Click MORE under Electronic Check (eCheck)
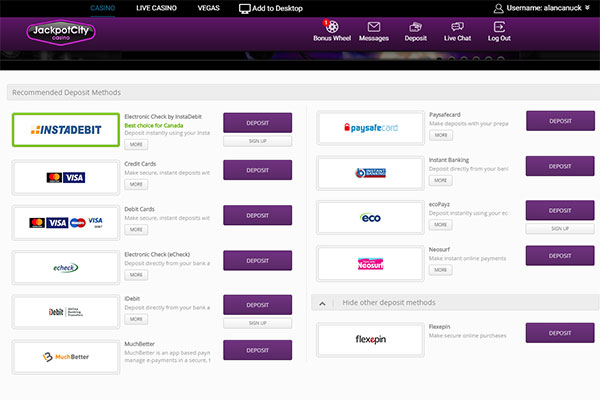 click(136, 275)
